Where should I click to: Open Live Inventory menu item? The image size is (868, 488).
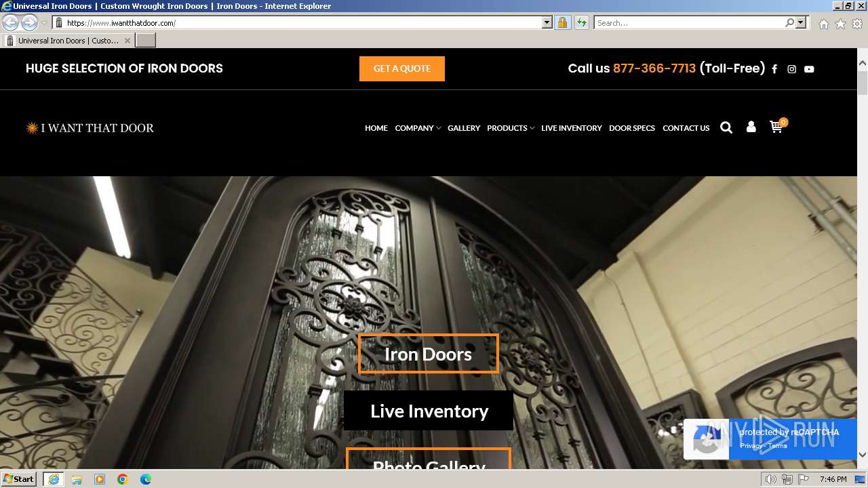click(x=572, y=128)
